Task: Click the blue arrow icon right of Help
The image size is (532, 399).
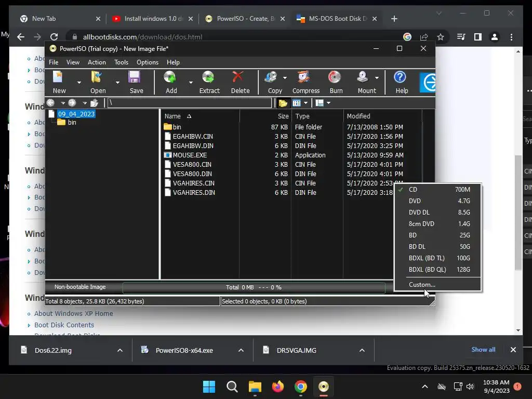Action: [x=428, y=83]
